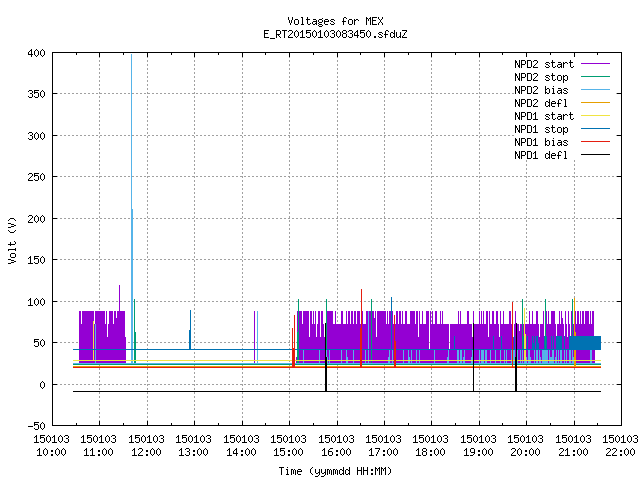Click the 'Volt (V)' y-axis label

tap(12, 240)
